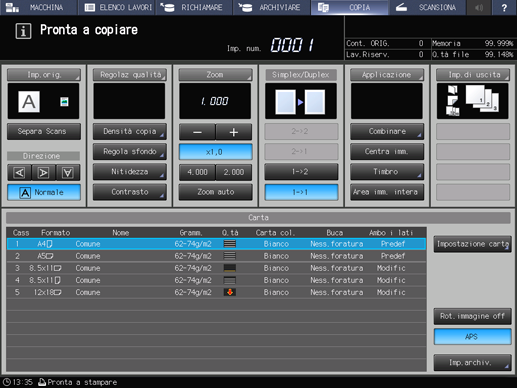
Task: Enable Zoom auto
Action: pyautogui.click(x=215, y=192)
